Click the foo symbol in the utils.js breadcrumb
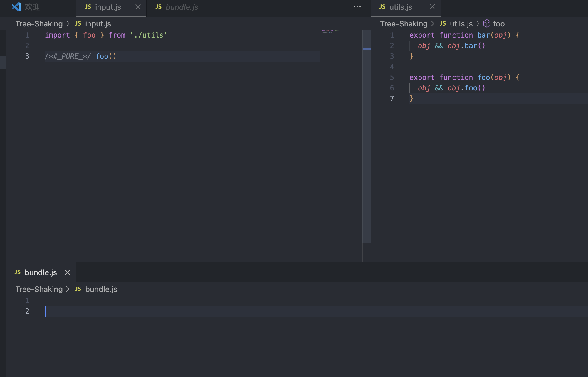Image resolution: width=588 pixels, height=377 pixels. pyautogui.click(x=499, y=24)
